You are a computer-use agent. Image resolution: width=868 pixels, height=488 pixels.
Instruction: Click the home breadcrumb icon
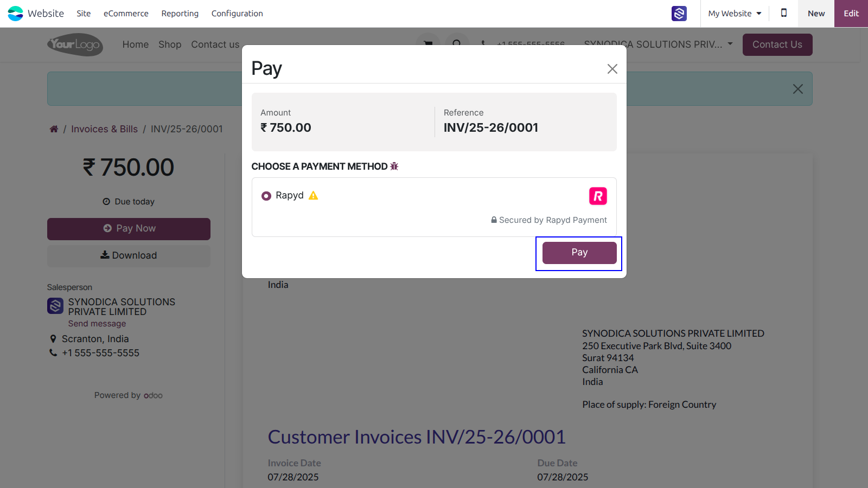click(x=54, y=129)
